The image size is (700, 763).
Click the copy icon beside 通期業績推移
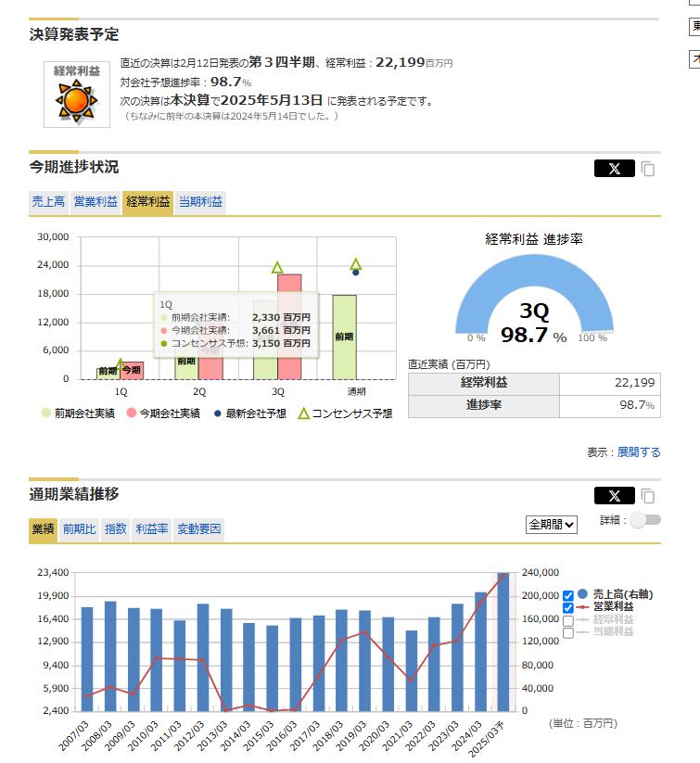tap(648, 496)
